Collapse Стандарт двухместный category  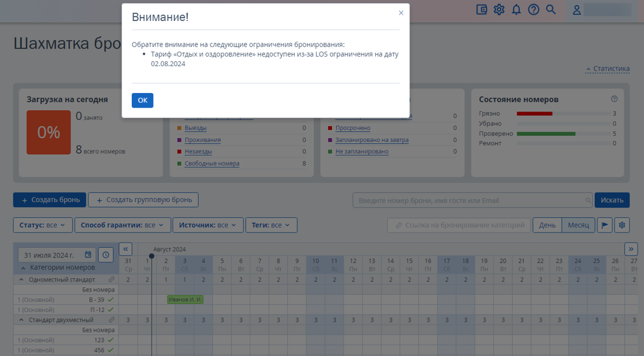(x=22, y=320)
